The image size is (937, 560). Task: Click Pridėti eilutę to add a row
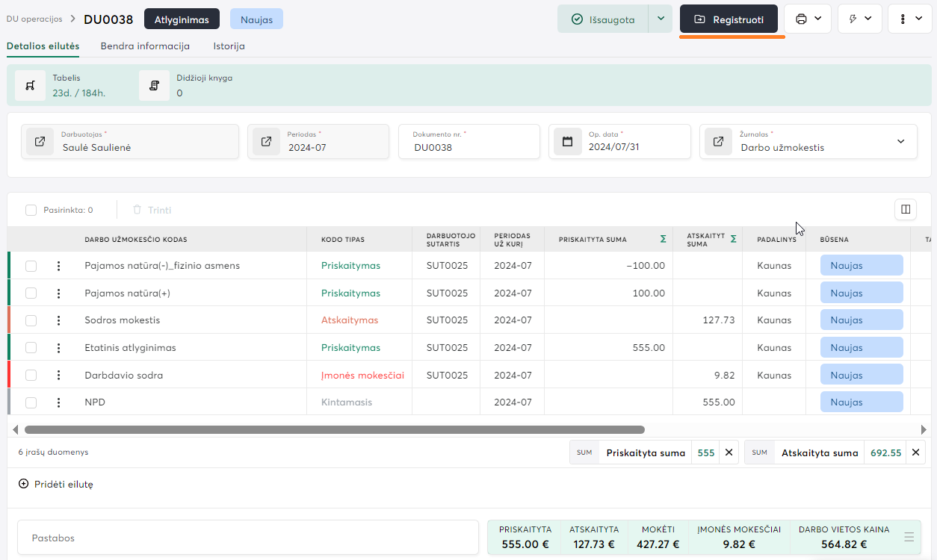tap(56, 484)
